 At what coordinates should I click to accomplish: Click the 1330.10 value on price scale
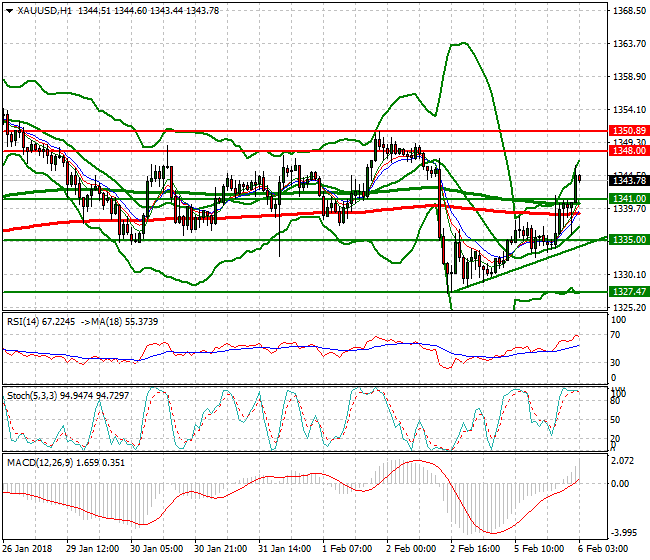coord(626,274)
